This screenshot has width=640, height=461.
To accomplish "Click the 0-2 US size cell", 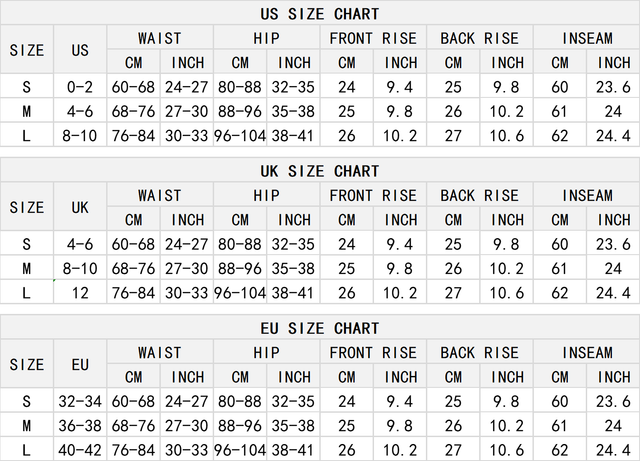I will click(x=80, y=88).
